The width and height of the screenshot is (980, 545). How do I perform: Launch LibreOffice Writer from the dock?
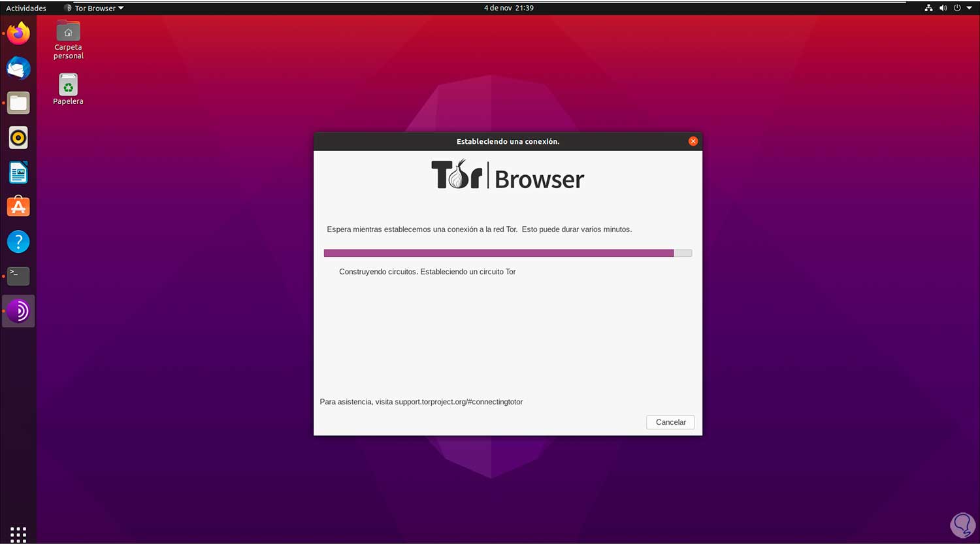tap(18, 173)
